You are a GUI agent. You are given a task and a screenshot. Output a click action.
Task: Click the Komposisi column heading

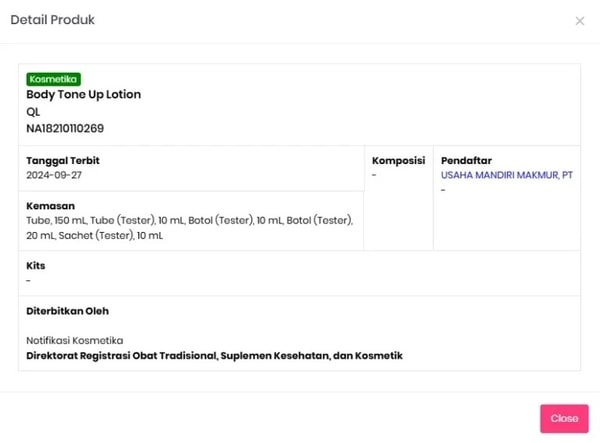coord(398,160)
